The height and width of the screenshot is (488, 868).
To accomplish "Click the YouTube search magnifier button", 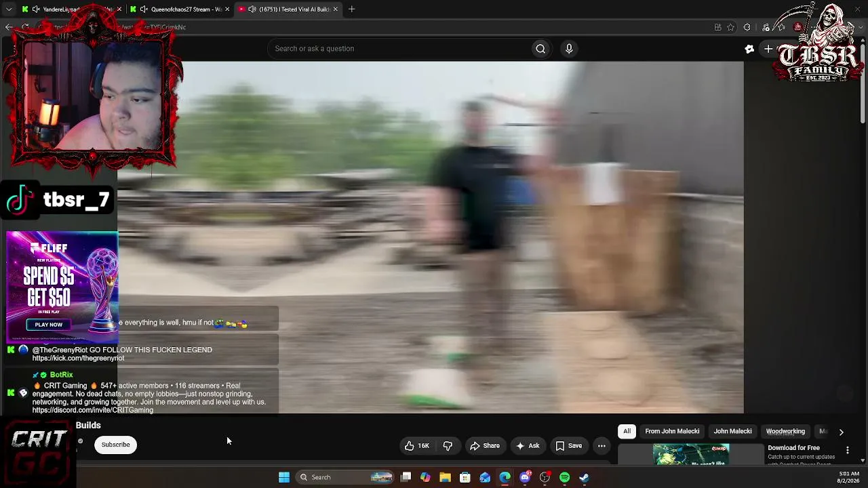I will (x=540, y=49).
